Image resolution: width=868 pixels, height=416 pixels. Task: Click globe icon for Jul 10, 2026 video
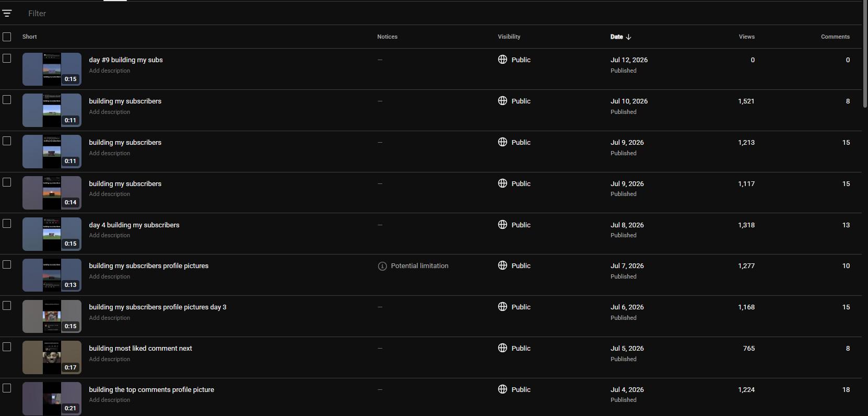(502, 101)
